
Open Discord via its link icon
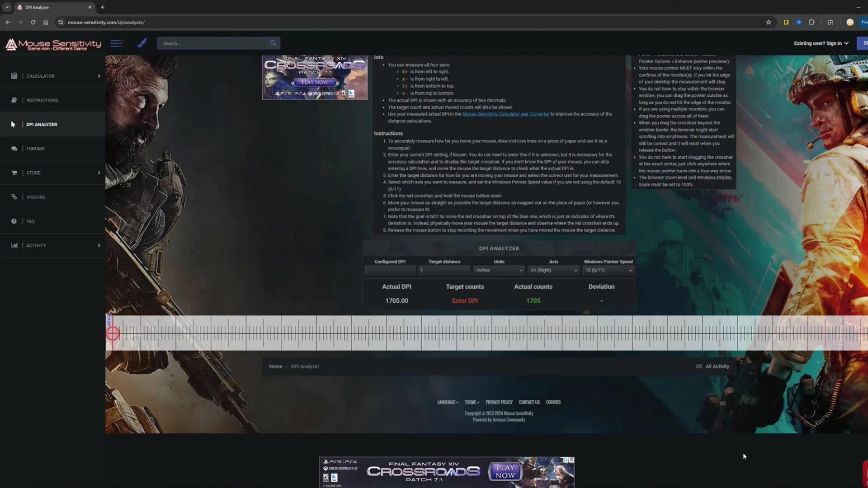(14, 197)
